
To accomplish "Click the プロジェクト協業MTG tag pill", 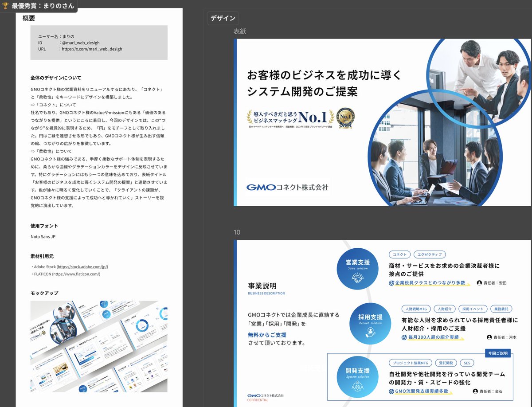I will [x=410, y=363].
